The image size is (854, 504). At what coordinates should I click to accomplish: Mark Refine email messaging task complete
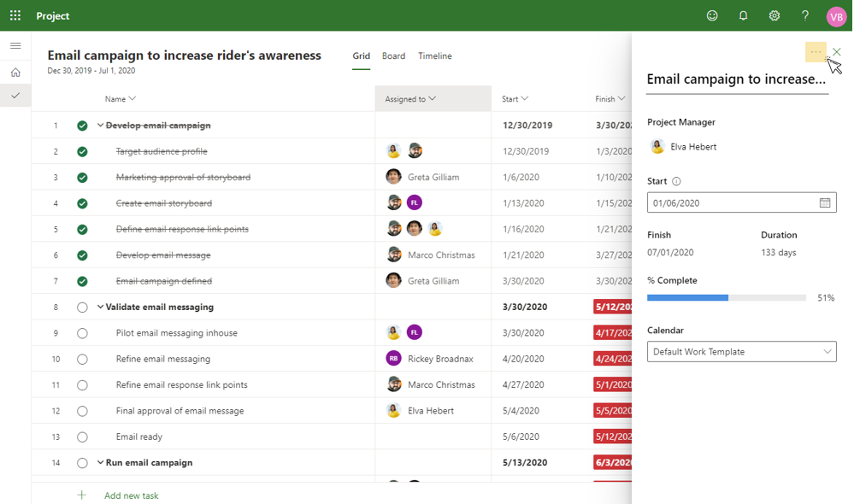[82, 360]
